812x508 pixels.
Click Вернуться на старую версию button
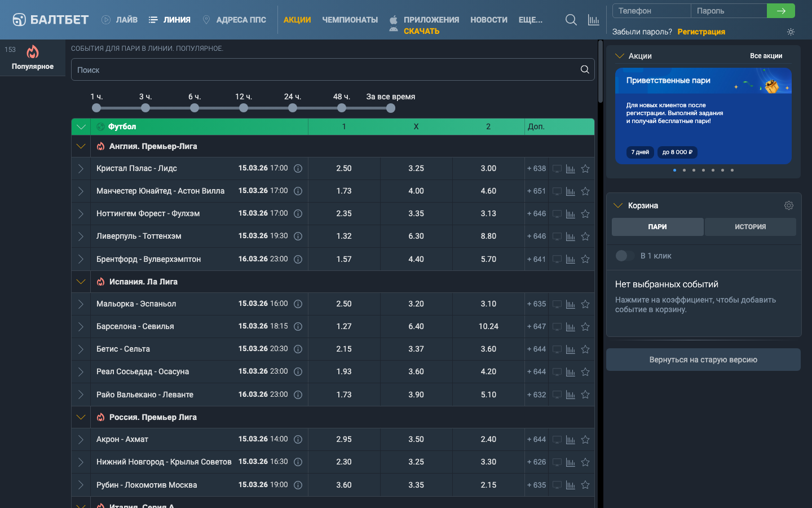click(x=703, y=360)
